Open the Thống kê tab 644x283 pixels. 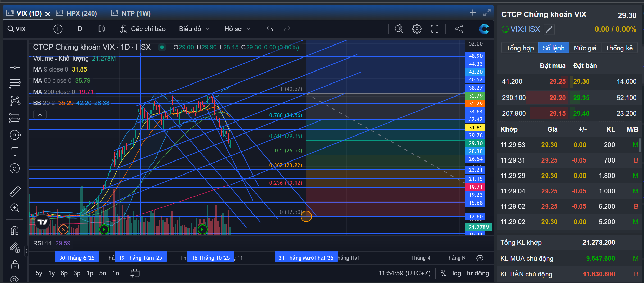(x=619, y=48)
